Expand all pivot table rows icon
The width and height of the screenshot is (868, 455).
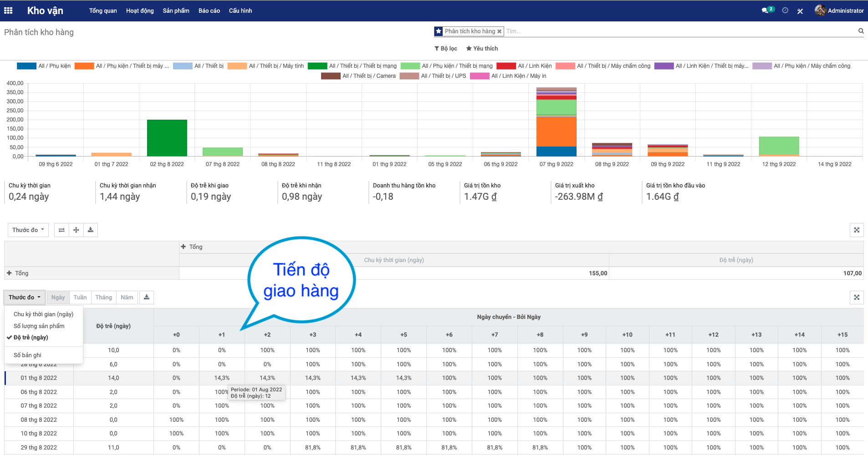click(x=76, y=230)
